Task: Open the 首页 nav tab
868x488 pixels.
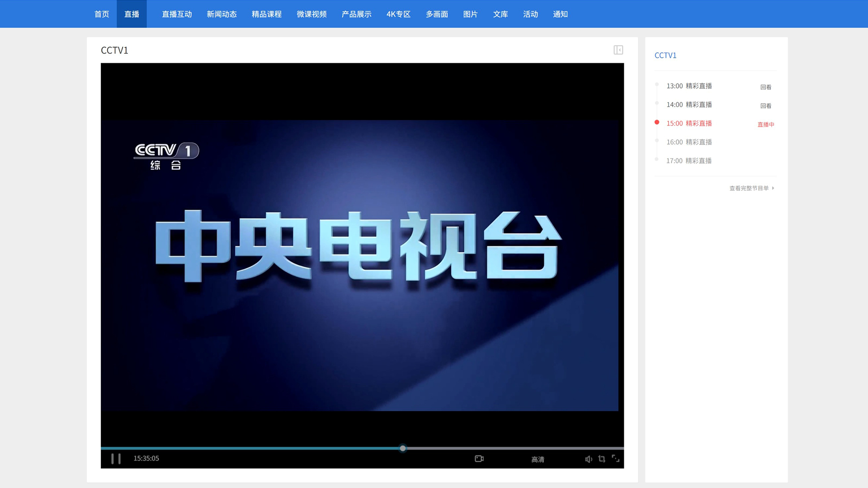Action: [102, 14]
